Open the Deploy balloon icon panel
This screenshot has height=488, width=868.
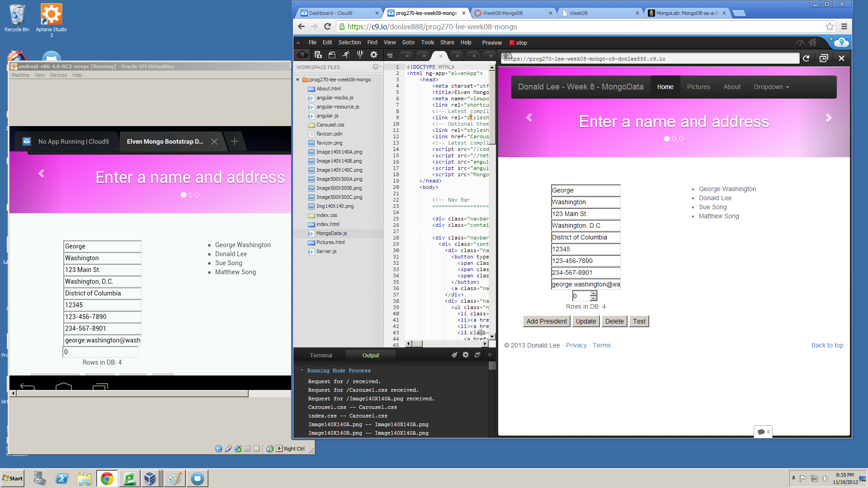click(x=360, y=55)
